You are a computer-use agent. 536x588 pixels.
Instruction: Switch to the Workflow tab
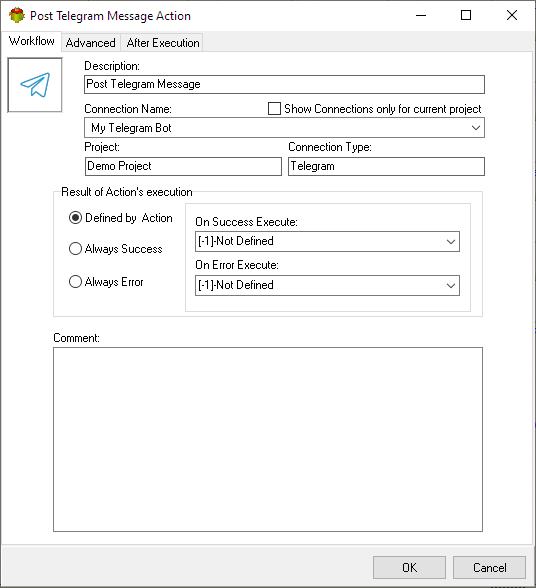pyautogui.click(x=32, y=41)
